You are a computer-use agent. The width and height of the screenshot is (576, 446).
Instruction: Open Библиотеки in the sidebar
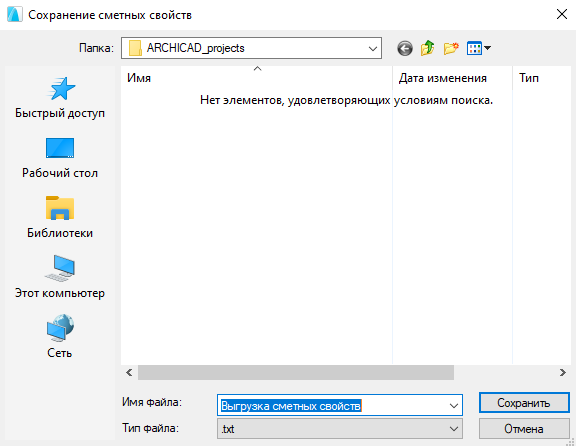tap(60, 217)
